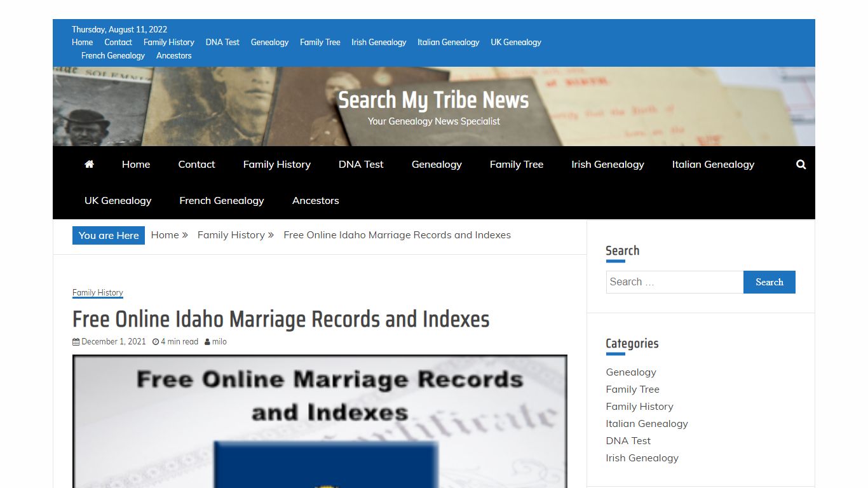Image resolution: width=868 pixels, height=488 pixels.
Task: Click the You are Here breadcrumb label
Action: pos(109,235)
